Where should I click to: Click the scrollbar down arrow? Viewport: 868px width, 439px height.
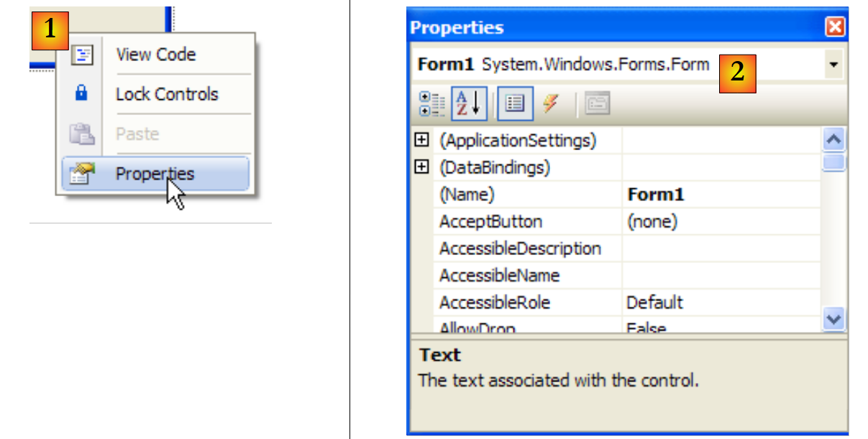[x=833, y=318]
